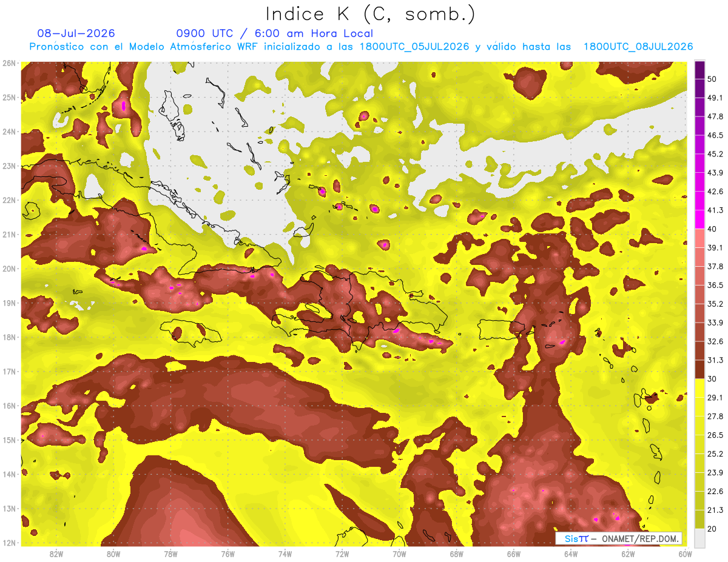Image resolution: width=728 pixels, height=562 pixels.
Task: Select the color bar value 29.1
Action: (x=715, y=397)
